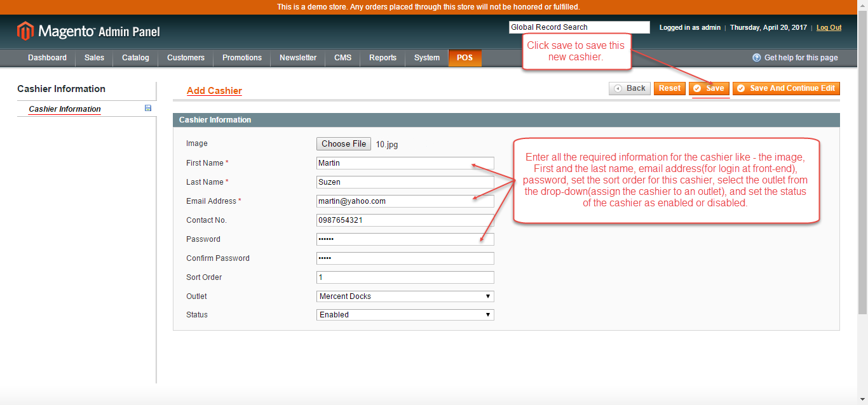
Task: Open the CMS menu
Action: pyautogui.click(x=342, y=58)
